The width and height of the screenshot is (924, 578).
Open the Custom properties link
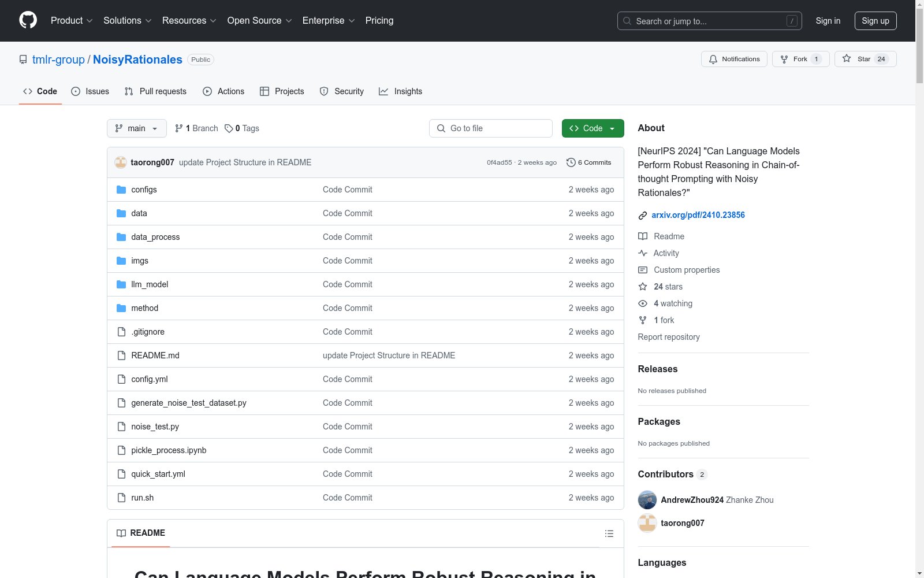[687, 270]
